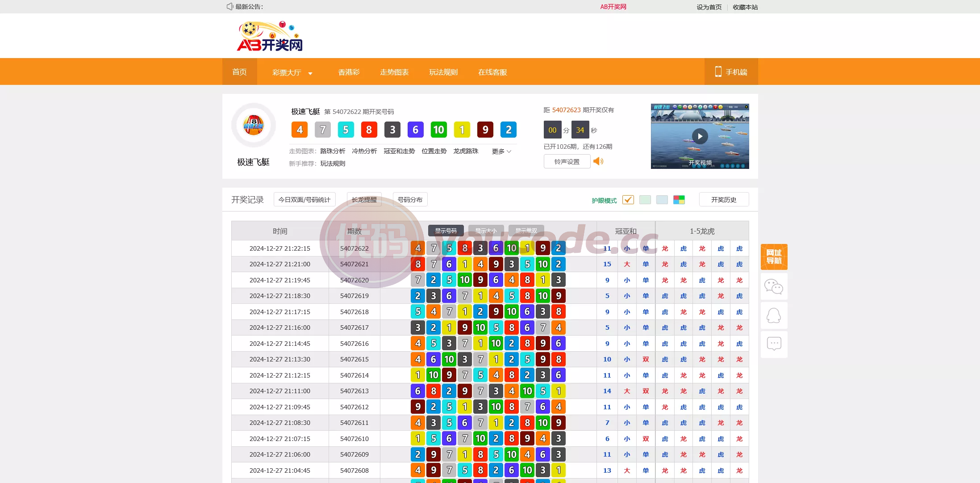Click the orange number 4 ball in latest draw
This screenshot has width=980, height=483.
coord(300,130)
